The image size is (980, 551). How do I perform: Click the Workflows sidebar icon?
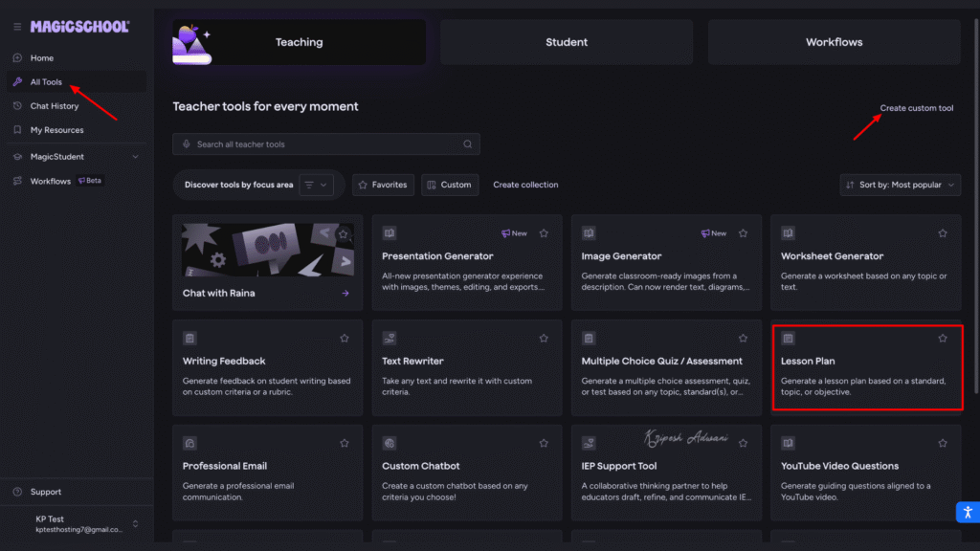[17, 181]
